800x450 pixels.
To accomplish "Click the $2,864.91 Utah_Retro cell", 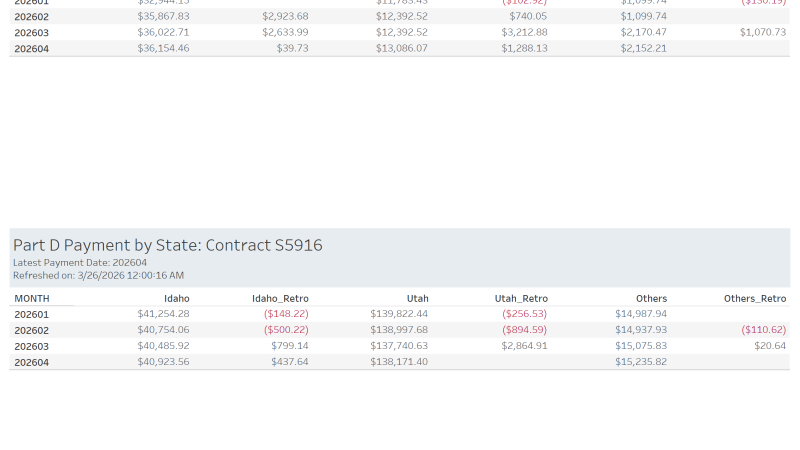I will (525, 346).
